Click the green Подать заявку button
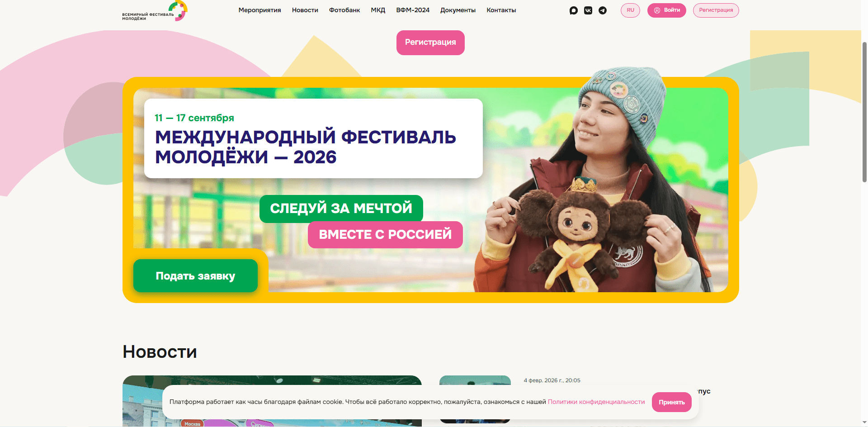Image resolution: width=868 pixels, height=427 pixels. [x=195, y=276]
